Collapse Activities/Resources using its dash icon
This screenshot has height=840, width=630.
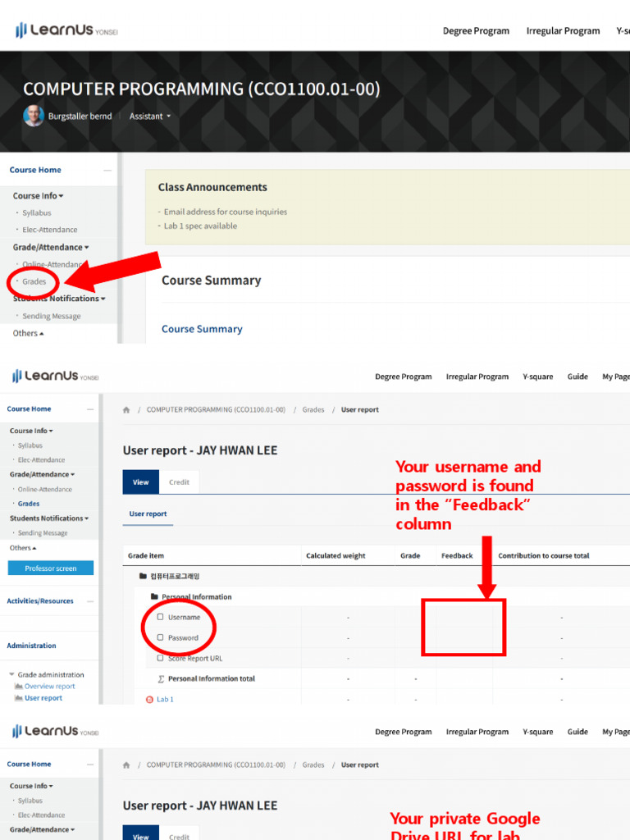tap(90, 601)
